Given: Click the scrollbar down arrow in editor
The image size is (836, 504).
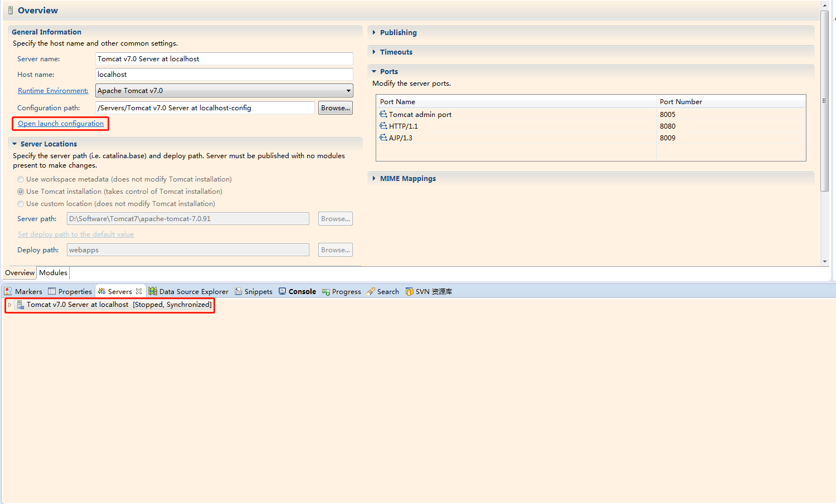Looking at the screenshot, I should pos(825,261).
